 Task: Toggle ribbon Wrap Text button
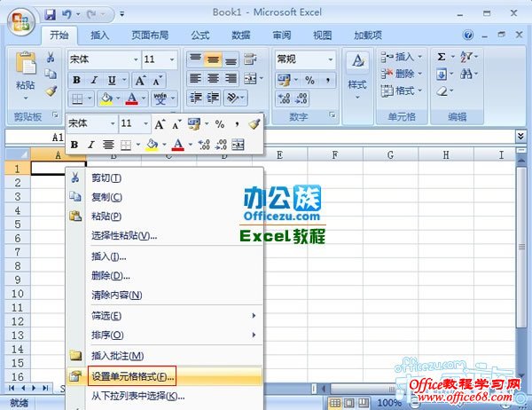[250, 59]
